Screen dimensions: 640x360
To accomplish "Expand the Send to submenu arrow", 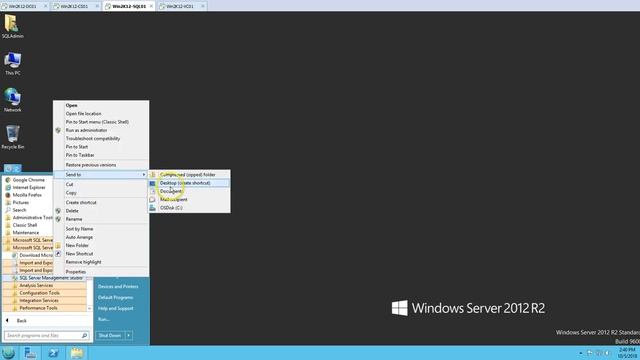I will coord(144,175).
